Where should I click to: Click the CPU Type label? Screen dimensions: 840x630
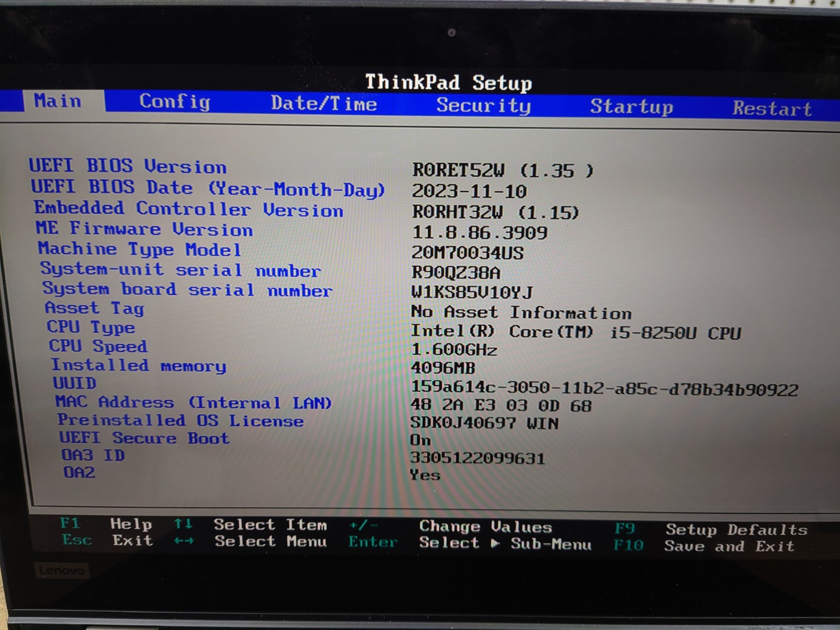tap(91, 328)
